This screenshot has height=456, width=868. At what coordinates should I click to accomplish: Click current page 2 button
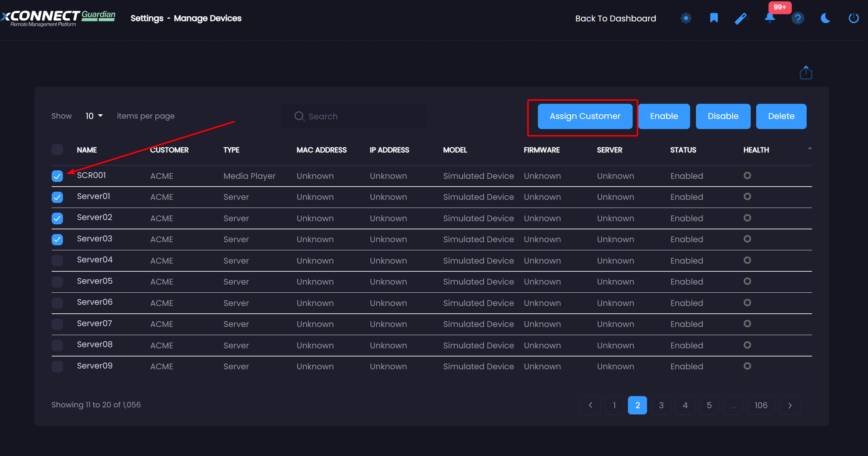pyautogui.click(x=637, y=405)
